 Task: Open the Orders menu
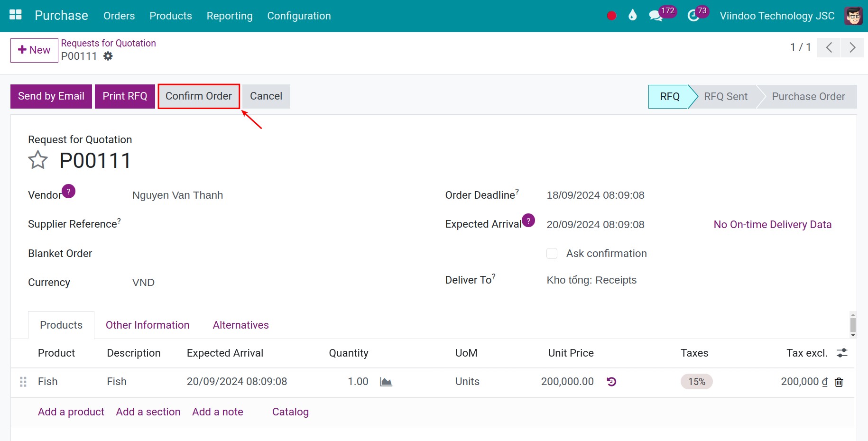click(119, 16)
